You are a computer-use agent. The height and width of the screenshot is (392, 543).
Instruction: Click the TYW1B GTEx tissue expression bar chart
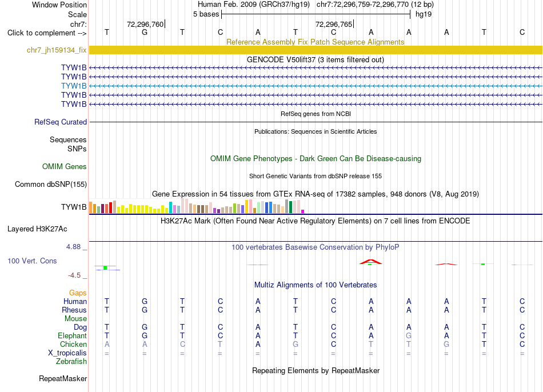197,206
